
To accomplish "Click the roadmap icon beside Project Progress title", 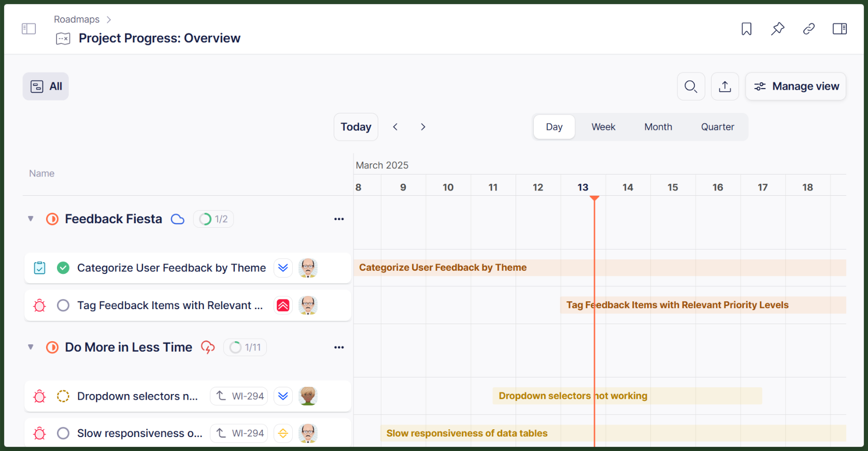I will tap(63, 39).
